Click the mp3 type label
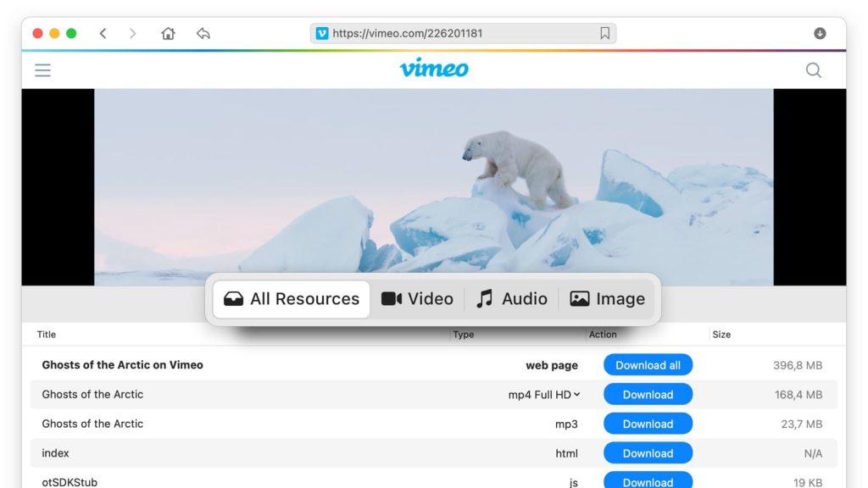This screenshot has height=488, width=868. pos(566,424)
